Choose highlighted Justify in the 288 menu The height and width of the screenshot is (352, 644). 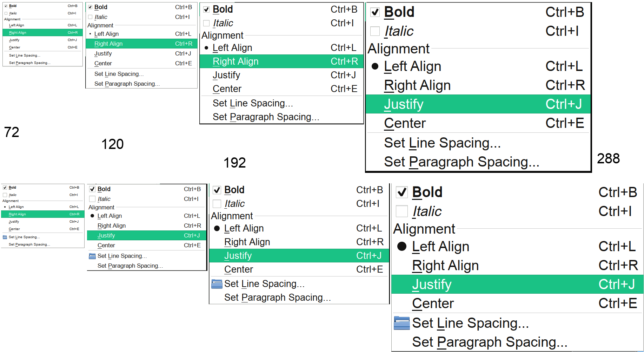point(404,104)
